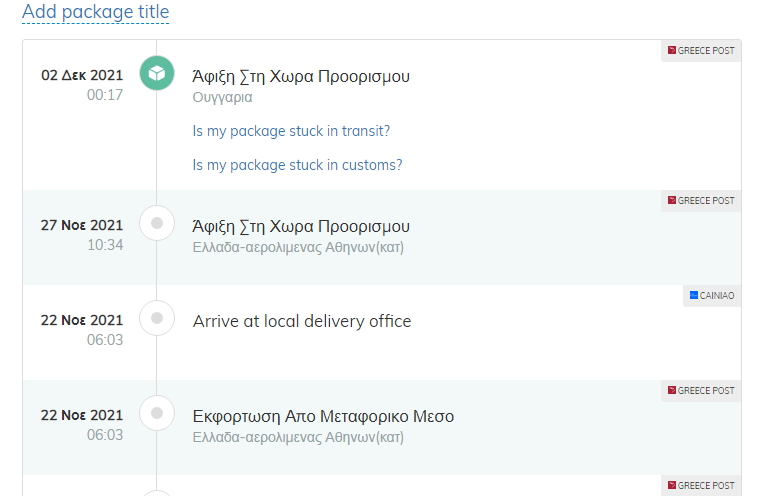Select the timeline dot for 22 Νοε Arrive entry

(x=157, y=318)
